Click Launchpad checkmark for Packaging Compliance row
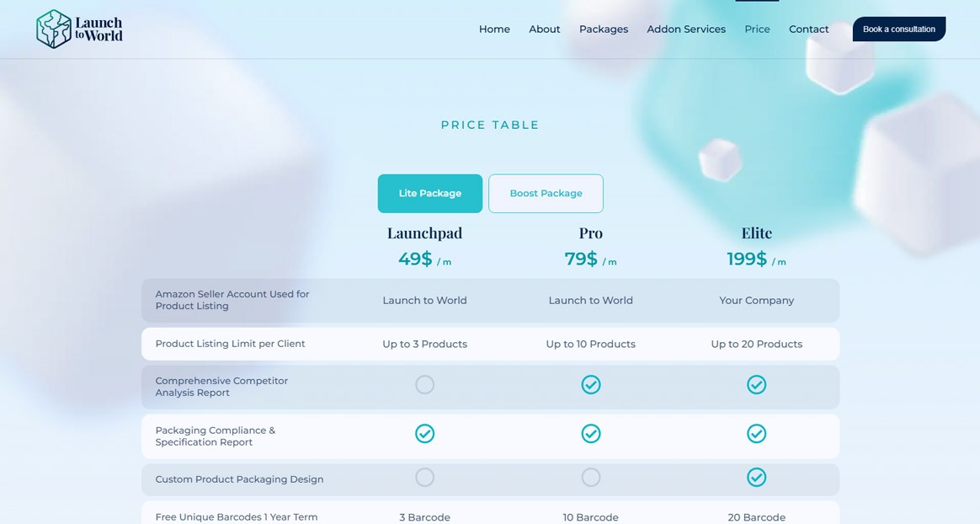 click(x=424, y=434)
